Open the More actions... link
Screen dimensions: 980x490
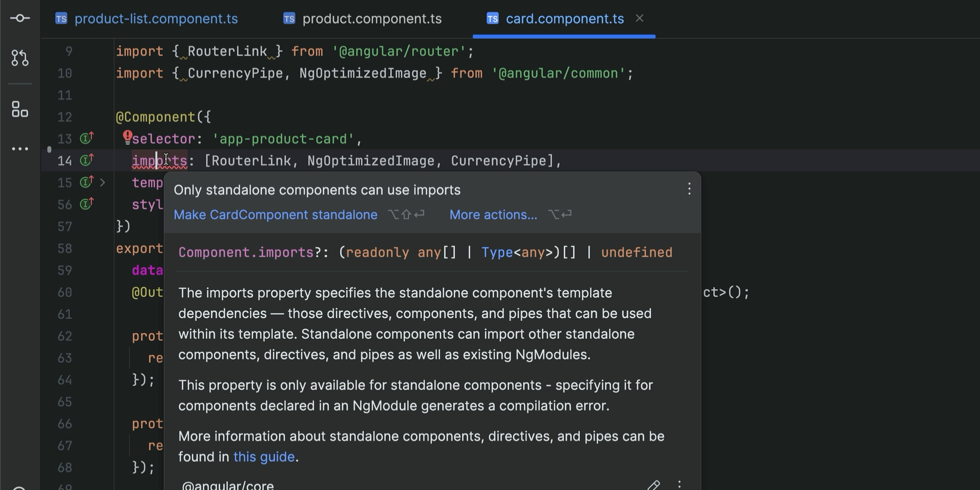(x=493, y=215)
